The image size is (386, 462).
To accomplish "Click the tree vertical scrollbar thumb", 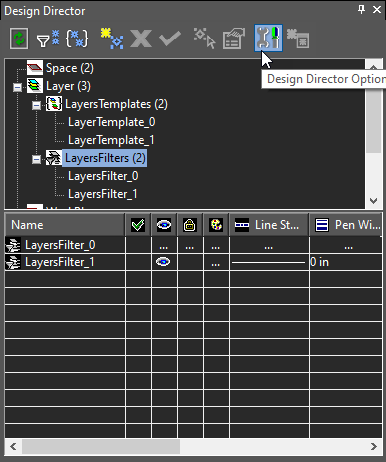I will coord(373,121).
